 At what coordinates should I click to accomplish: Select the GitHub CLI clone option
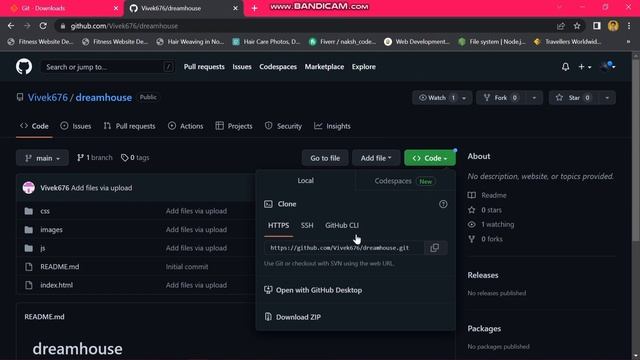point(342,225)
